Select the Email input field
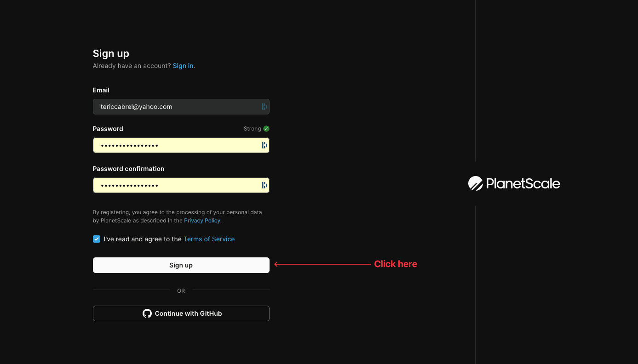Viewport: 638px width, 364px height. point(175,106)
